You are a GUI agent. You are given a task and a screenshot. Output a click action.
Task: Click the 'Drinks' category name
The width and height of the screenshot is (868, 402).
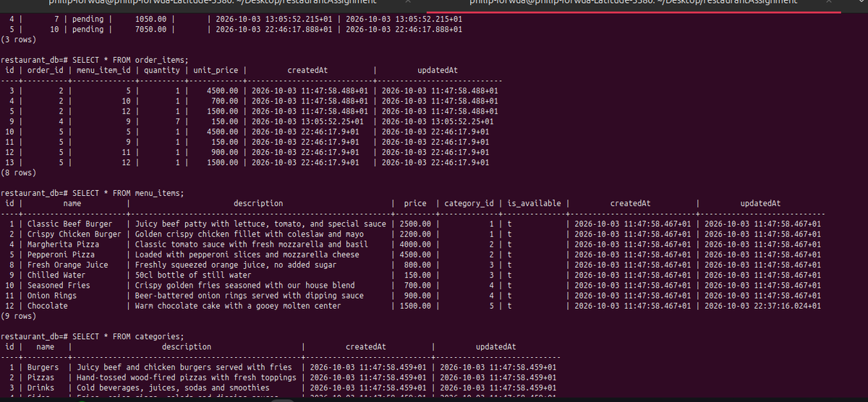tap(41, 388)
